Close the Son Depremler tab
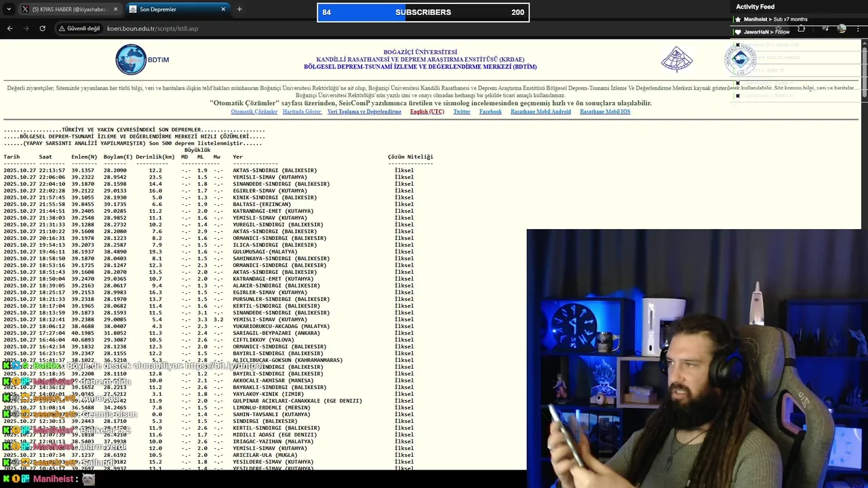 (x=223, y=9)
